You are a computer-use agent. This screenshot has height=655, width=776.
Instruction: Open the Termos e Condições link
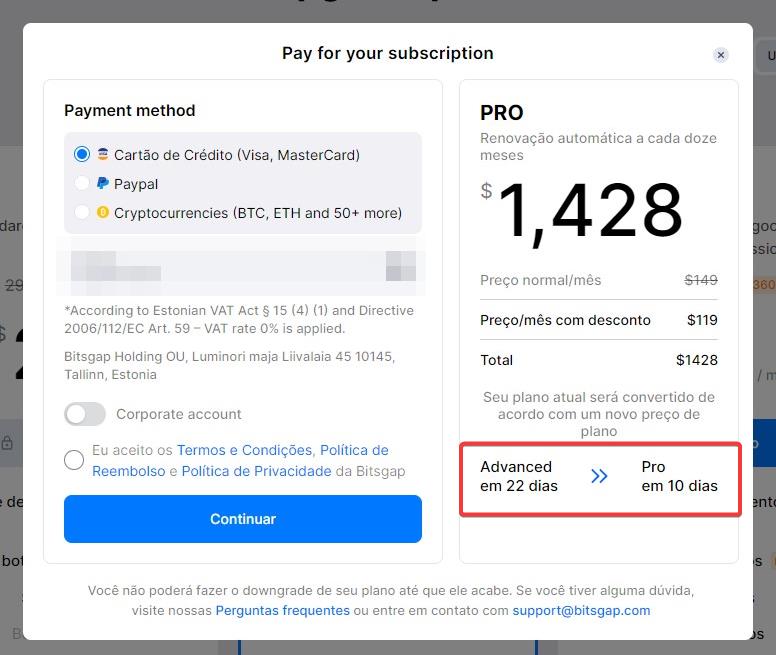pos(244,450)
